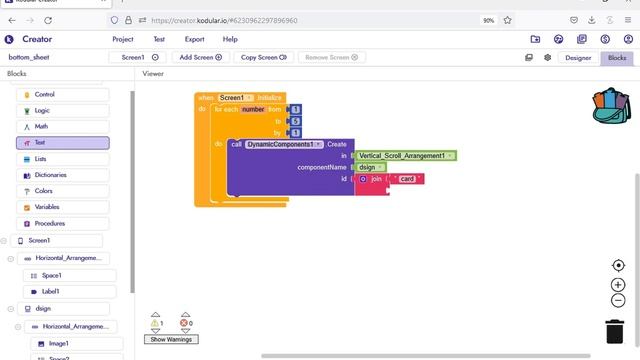
Task: Open the backpack storage icon
Action: pyautogui.click(x=611, y=106)
